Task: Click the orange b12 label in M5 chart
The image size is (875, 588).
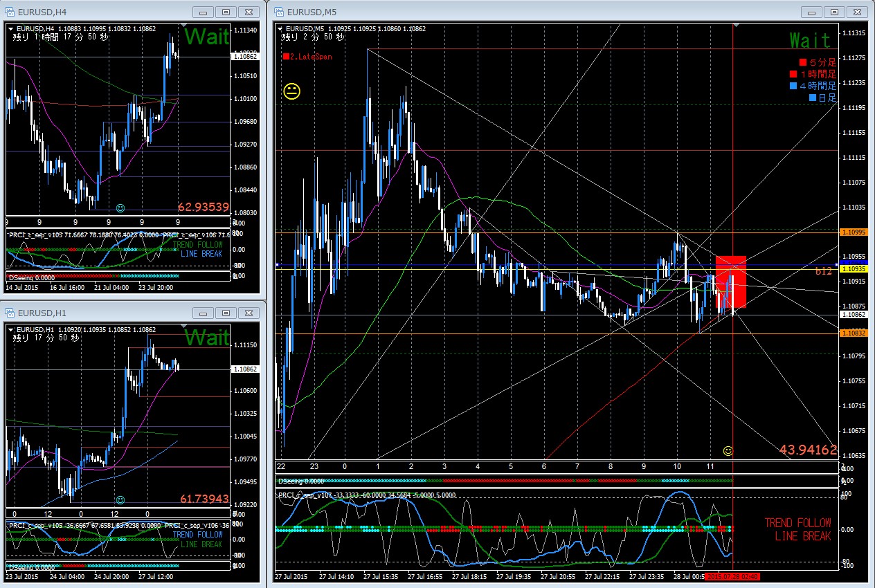Action: click(x=823, y=272)
